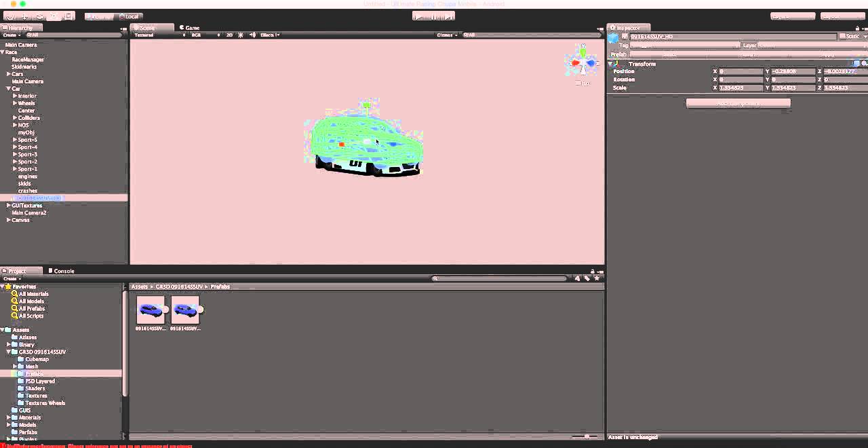Expand the Canvas object in Hierarchy
Viewport: 868px width, 448px height.
pyautogui.click(x=9, y=221)
